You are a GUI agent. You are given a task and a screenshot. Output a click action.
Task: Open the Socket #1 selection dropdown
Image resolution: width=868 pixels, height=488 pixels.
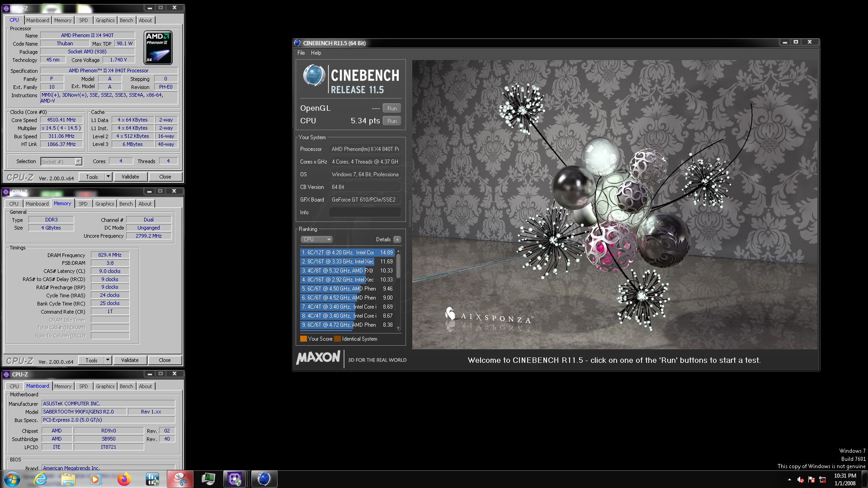[x=61, y=161]
